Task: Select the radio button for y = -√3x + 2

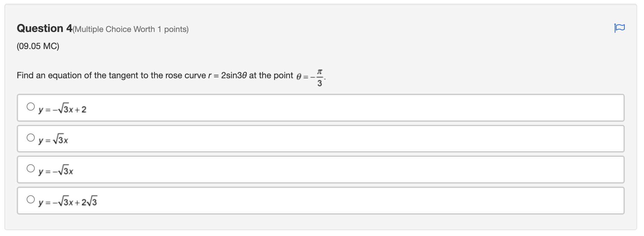Action: click(x=30, y=106)
